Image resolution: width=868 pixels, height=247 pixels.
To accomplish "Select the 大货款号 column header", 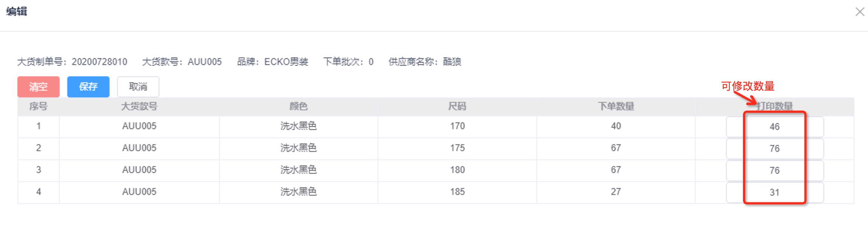I will (x=139, y=107).
